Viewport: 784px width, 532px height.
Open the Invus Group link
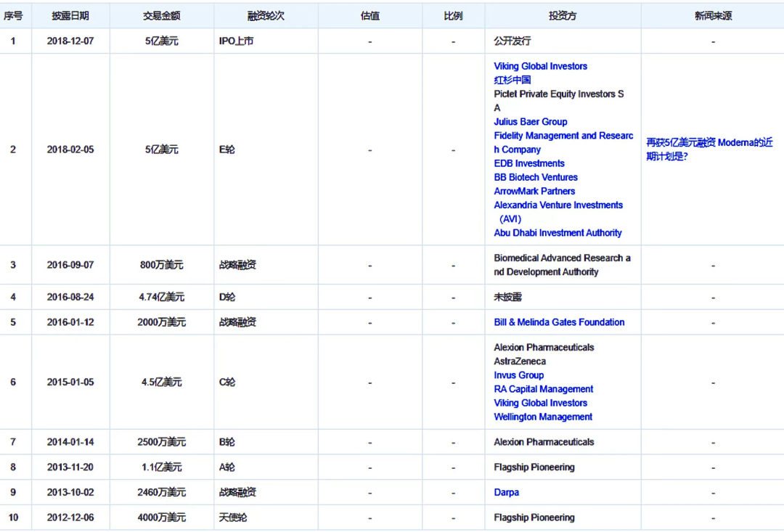(x=518, y=375)
